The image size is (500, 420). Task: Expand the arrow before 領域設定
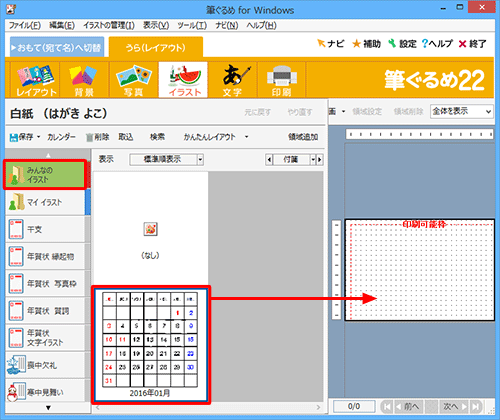pyautogui.click(x=343, y=111)
